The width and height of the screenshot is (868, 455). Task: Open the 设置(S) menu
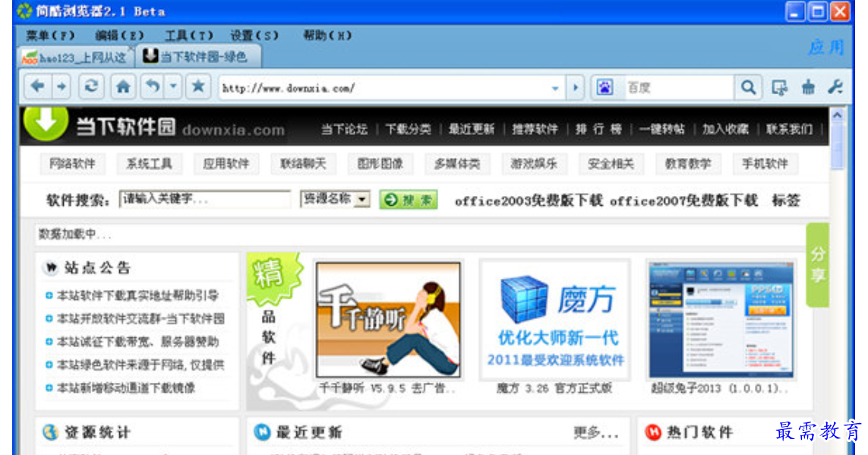click(254, 36)
